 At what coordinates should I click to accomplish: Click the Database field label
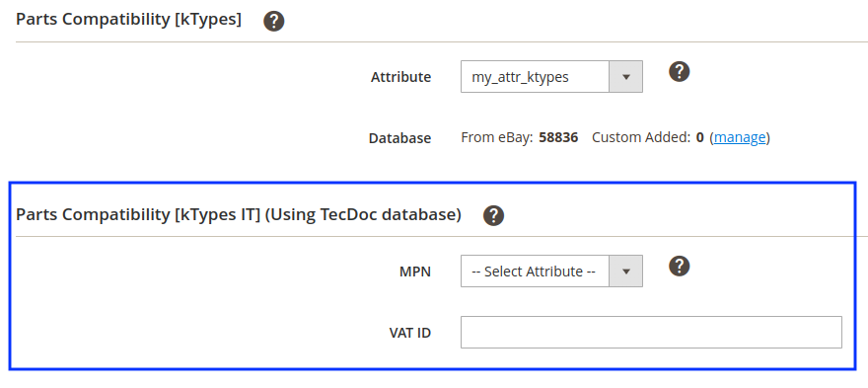(399, 138)
